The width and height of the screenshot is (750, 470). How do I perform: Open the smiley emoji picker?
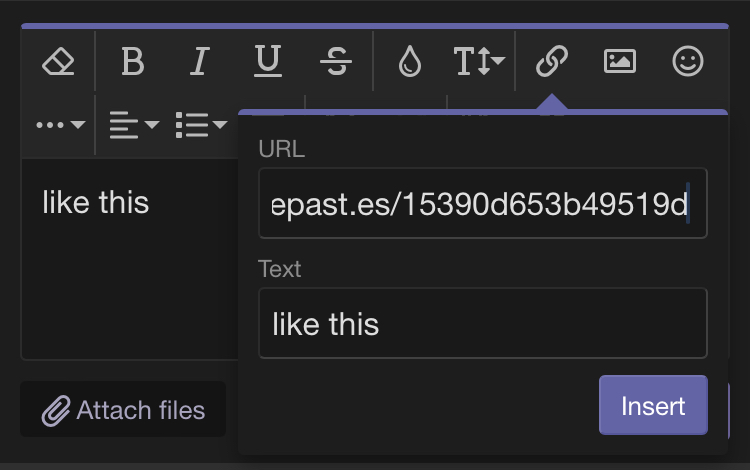point(688,61)
